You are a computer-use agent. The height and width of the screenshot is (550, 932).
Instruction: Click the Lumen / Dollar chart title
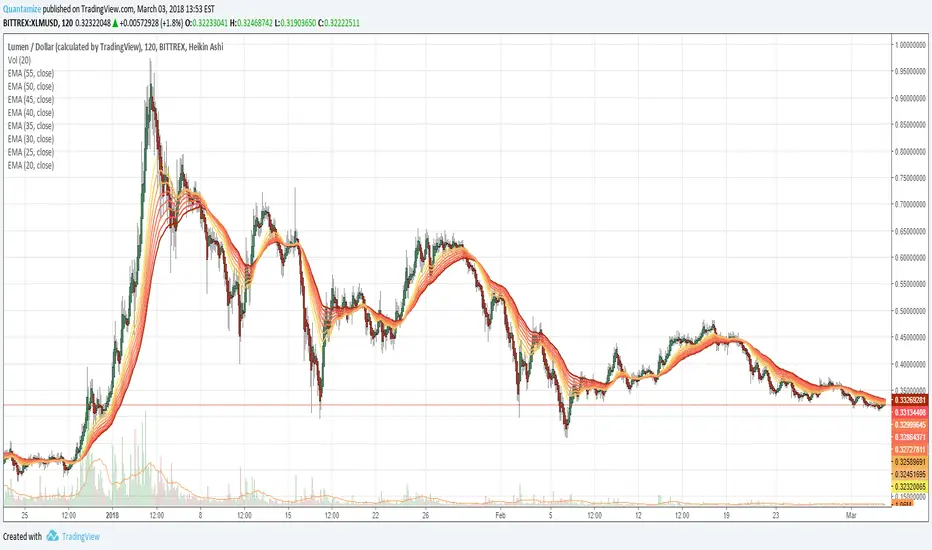coord(115,47)
